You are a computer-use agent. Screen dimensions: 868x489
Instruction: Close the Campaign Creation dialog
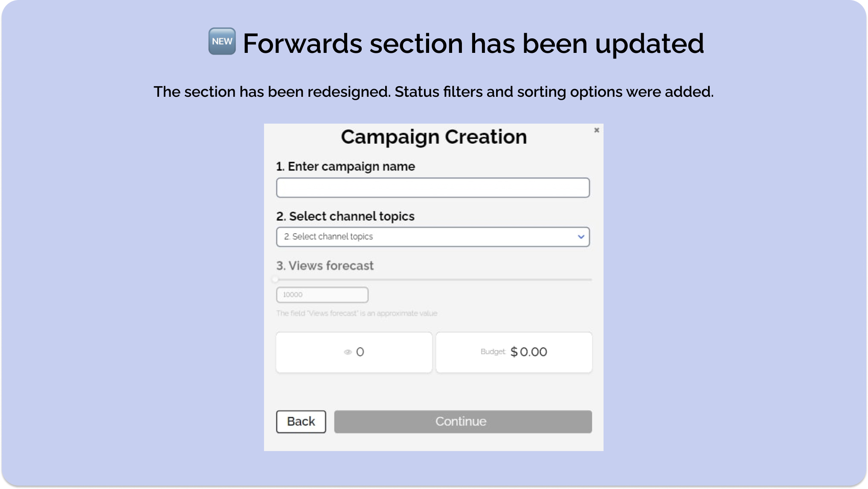[x=596, y=130]
